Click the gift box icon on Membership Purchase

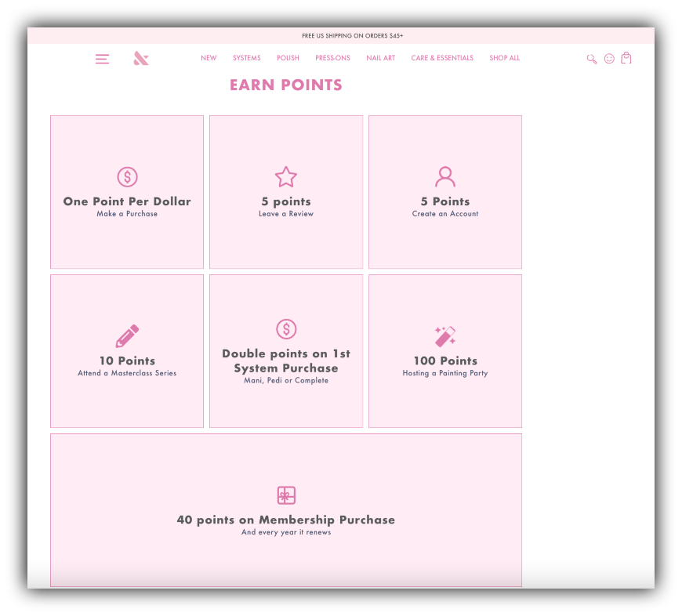click(x=285, y=495)
